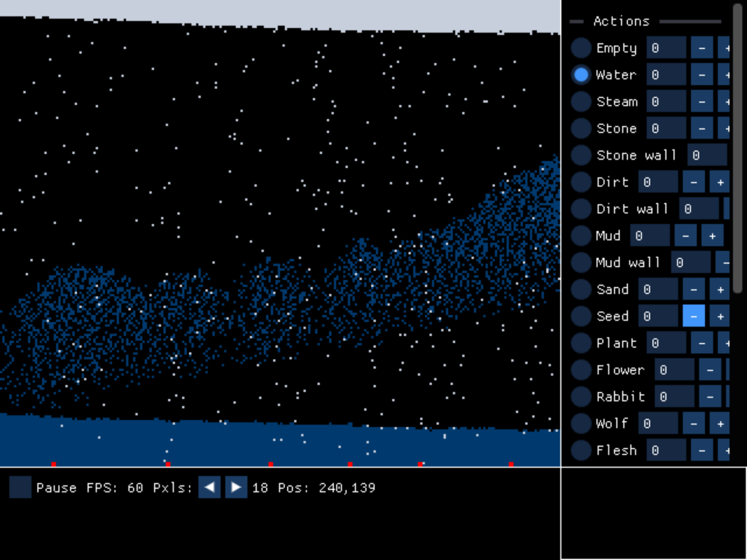Choose the Dirt material radio
Image resolution: width=747 pixels, height=560 pixels.
pyautogui.click(x=580, y=182)
